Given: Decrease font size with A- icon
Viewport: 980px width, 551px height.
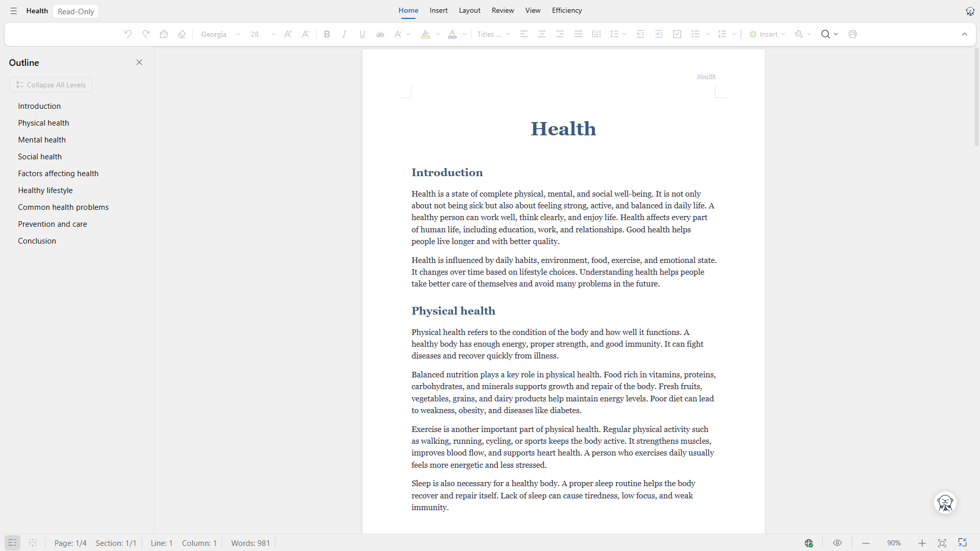Looking at the screenshot, I should point(305,34).
